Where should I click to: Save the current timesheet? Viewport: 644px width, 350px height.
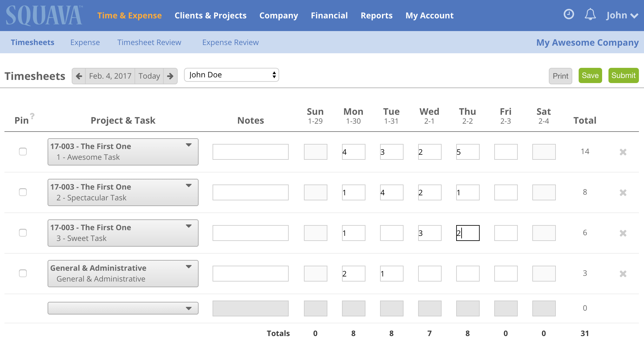coord(590,75)
